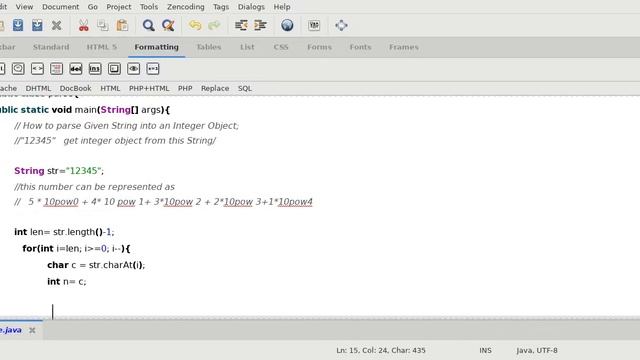Click the for loop line 'for(int i=len; i>=0; i--){'
Image resolution: width=640 pixels, height=360 pixels.
coord(76,248)
